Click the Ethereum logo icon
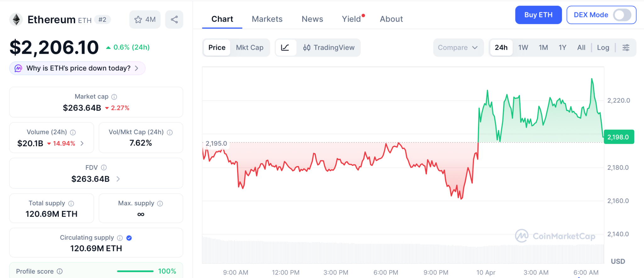644x278 pixels. tap(16, 19)
